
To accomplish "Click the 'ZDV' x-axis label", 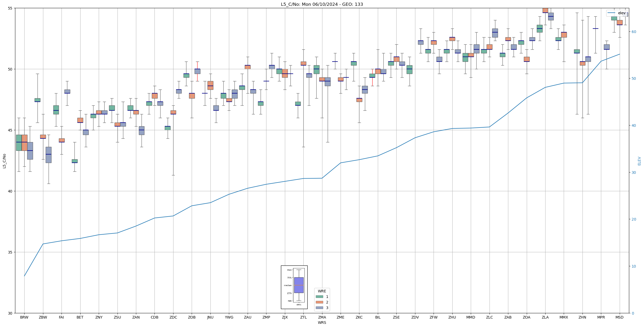I will [x=415, y=317].
